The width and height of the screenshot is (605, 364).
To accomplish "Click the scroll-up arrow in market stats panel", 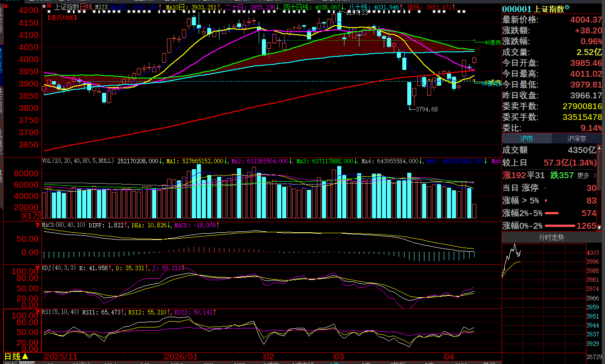I will pos(600,148).
